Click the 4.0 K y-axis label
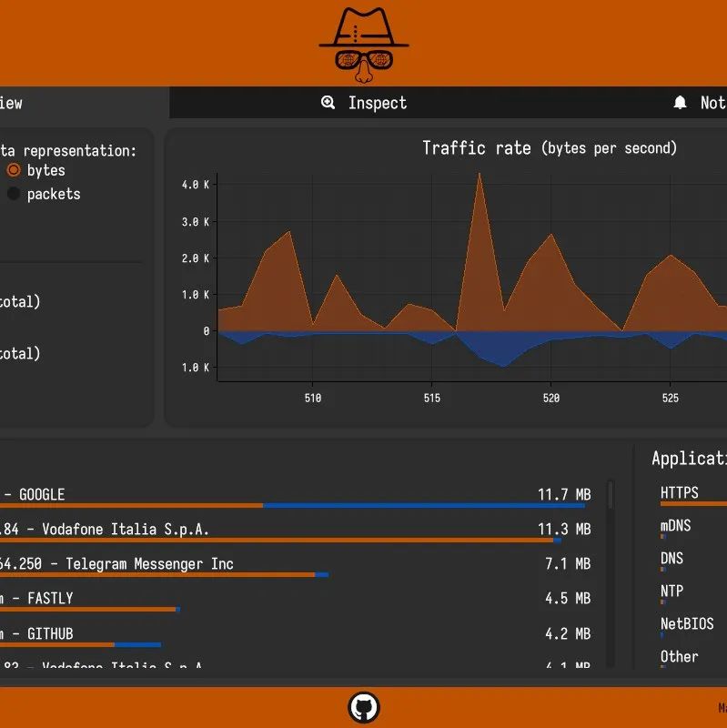The image size is (727, 728). (x=196, y=185)
